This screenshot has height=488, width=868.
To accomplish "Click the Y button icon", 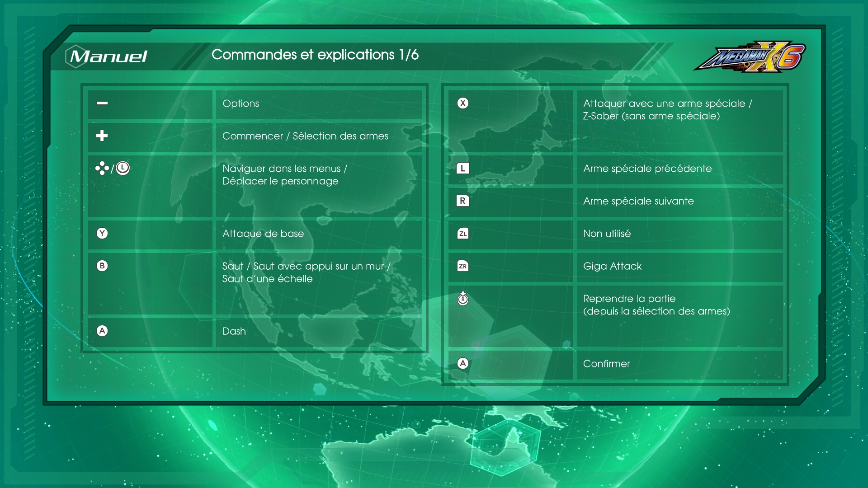I will [x=102, y=233].
